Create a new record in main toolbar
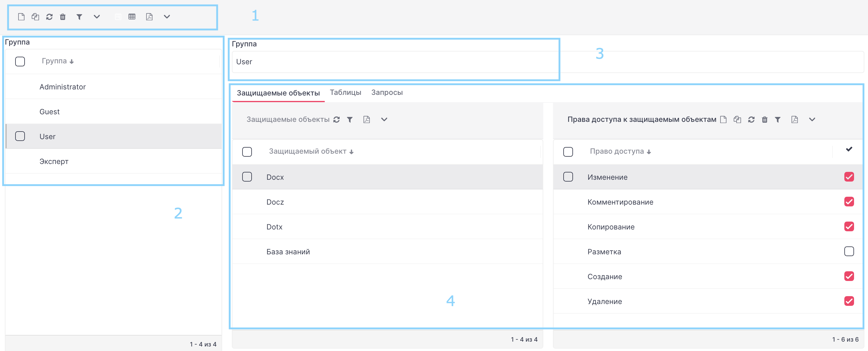 21,17
